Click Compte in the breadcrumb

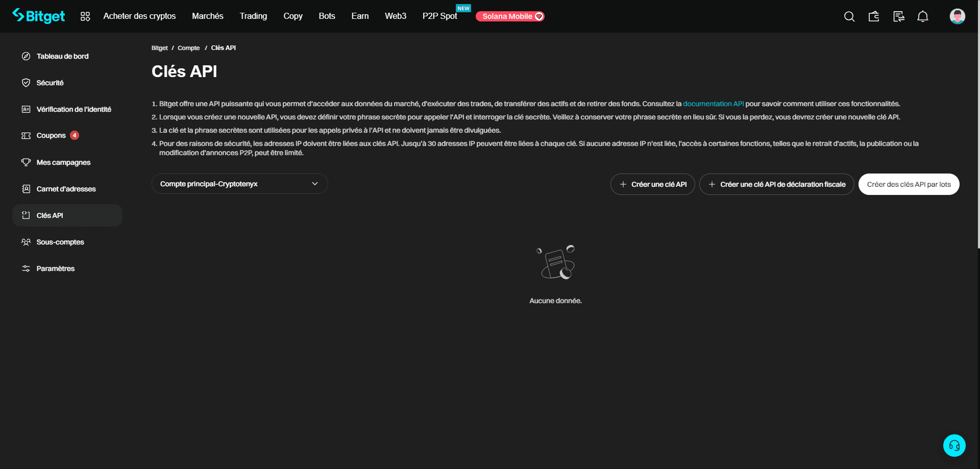[188, 48]
